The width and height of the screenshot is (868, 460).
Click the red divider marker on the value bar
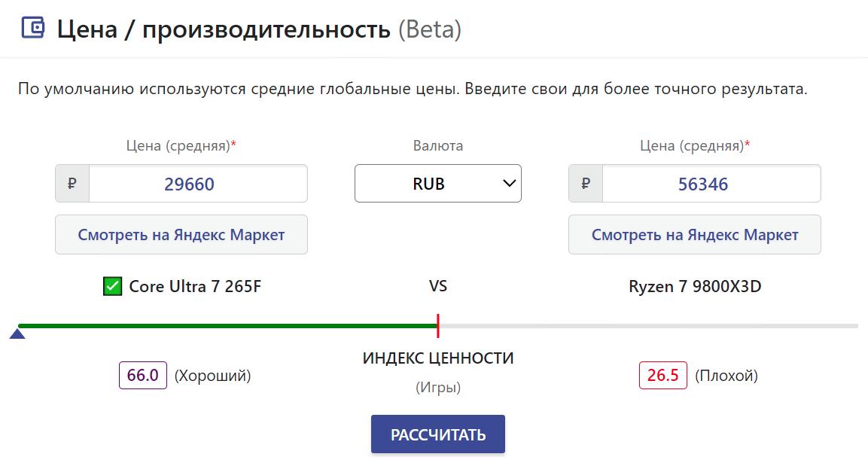(437, 326)
